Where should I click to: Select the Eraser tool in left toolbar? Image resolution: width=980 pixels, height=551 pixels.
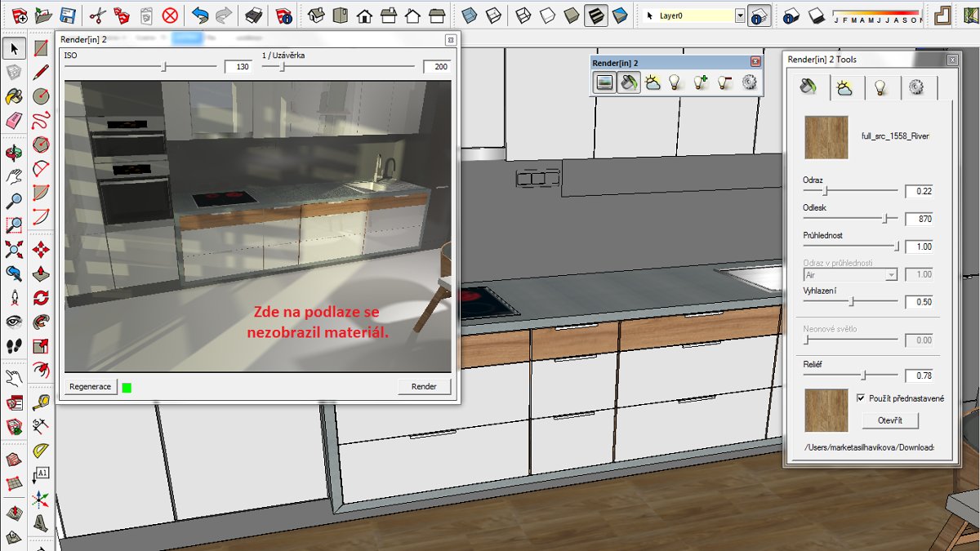[14, 121]
